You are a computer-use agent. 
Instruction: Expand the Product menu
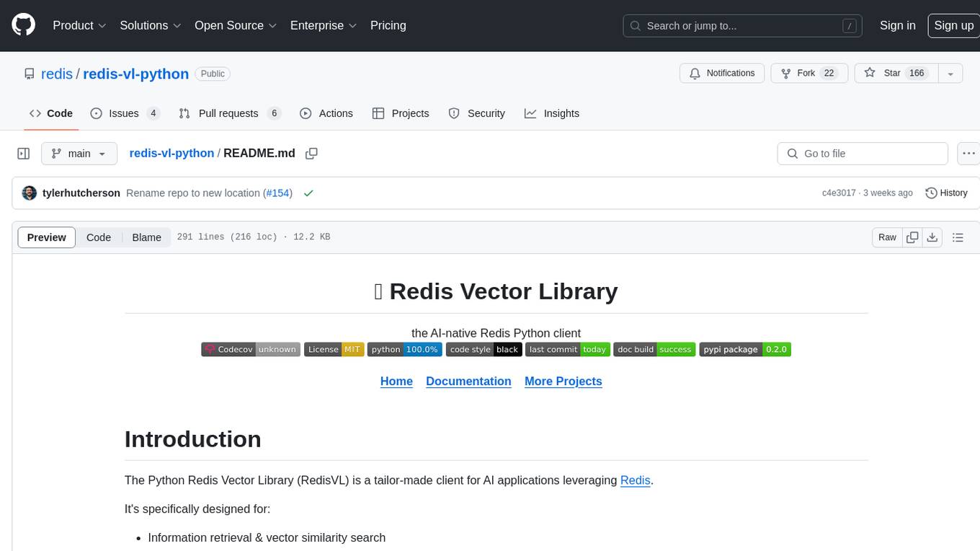coord(79,25)
